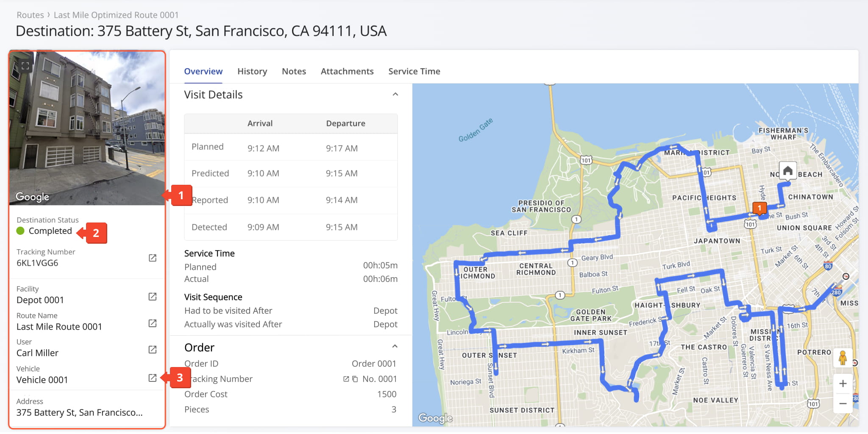This screenshot has width=868, height=434.
Task: Expand the street view photo to fullscreen
Action: pyautogui.click(x=25, y=66)
